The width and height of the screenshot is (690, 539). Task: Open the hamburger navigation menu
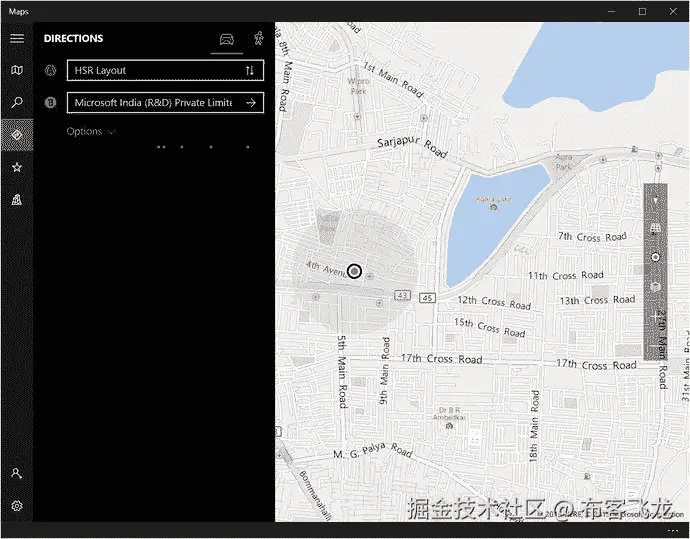17,38
